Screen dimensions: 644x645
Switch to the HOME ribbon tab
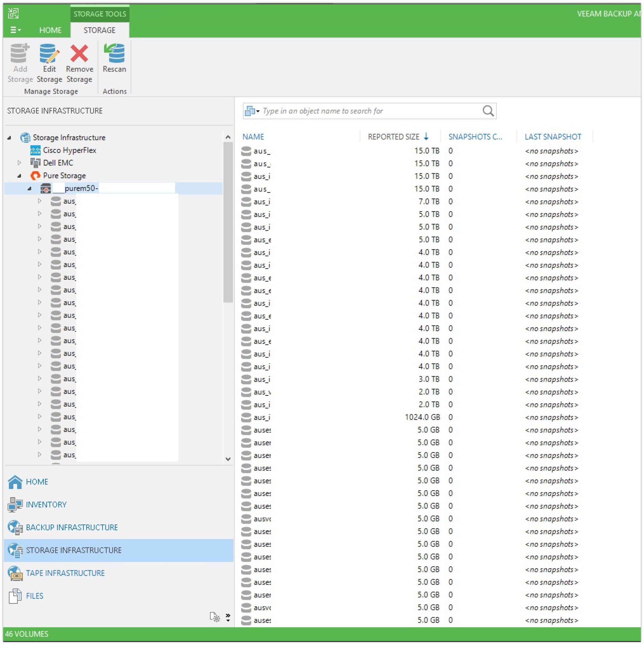[50, 30]
